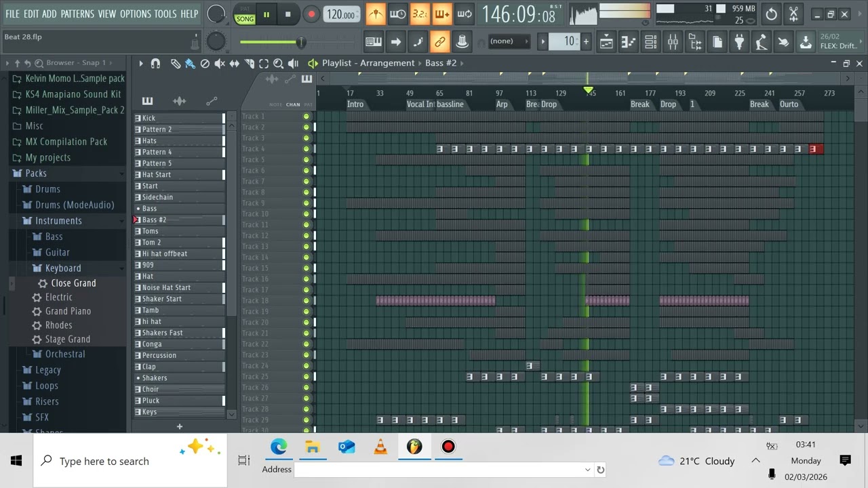Select the Playback speaker tool
The height and width of the screenshot is (488, 868).
293,63
